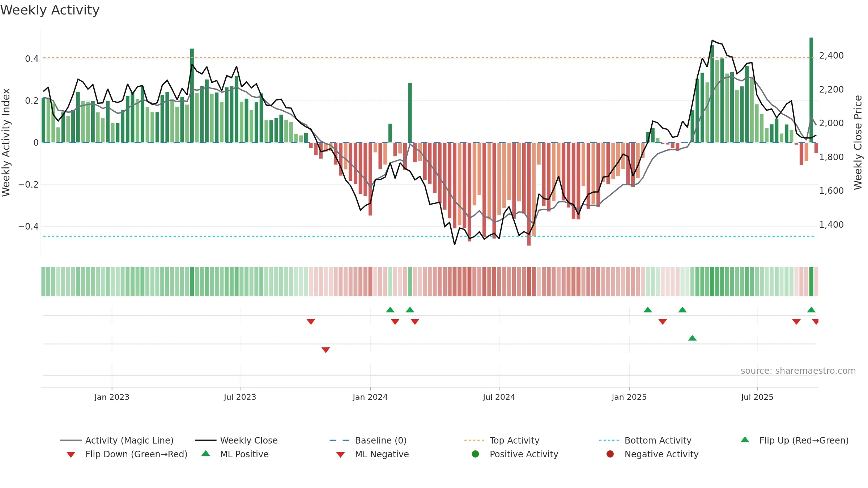
Task: Click the Flip Down (Green→Red) legend entry
Action: pyautogui.click(x=127, y=454)
